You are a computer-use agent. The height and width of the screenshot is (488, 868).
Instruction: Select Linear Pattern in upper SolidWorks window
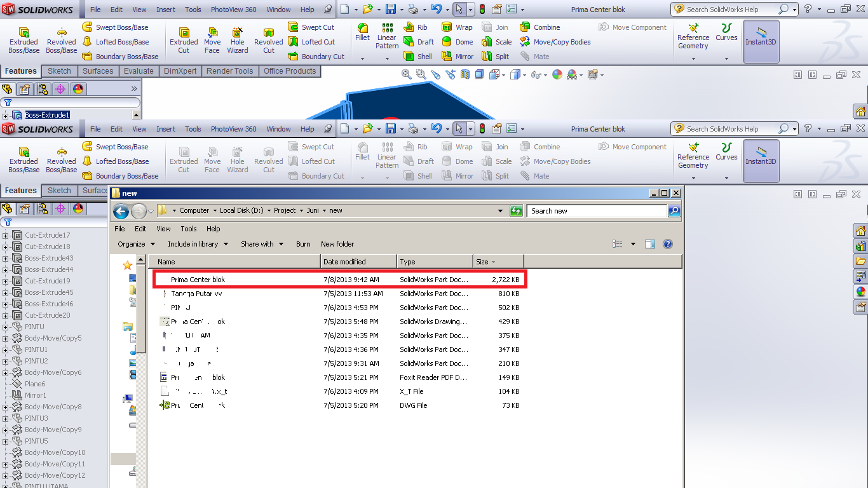(x=387, y=36)
